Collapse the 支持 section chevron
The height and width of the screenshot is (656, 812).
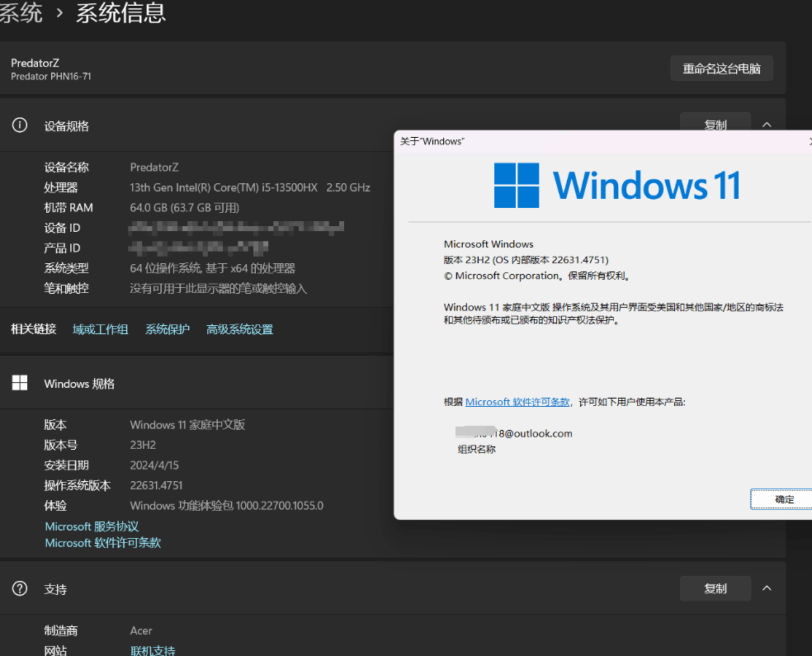tap(767, 588)
